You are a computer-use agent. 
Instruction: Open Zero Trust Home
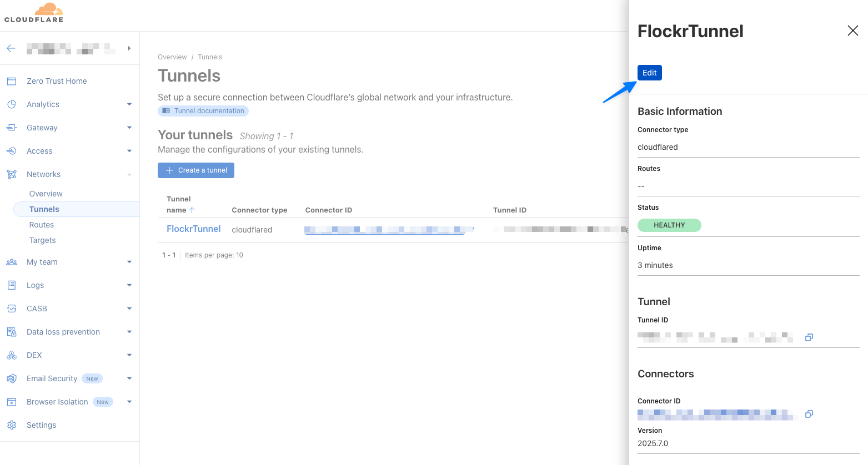57,81
